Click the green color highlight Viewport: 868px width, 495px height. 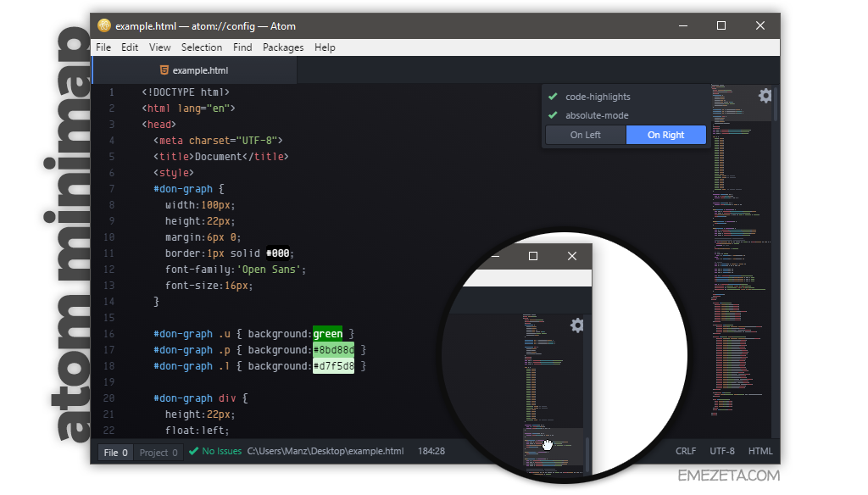click(x=328, y=333)
